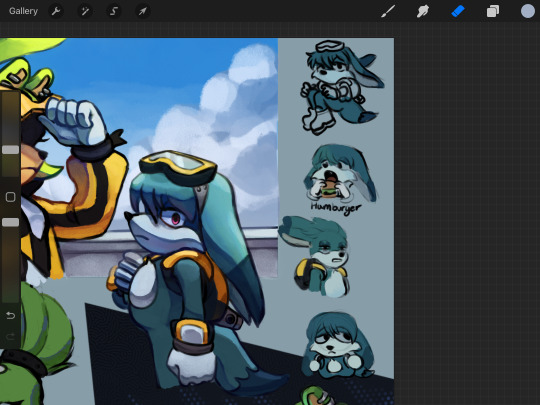Click the yellow goggles on the rabbit's head

point(178,167)
